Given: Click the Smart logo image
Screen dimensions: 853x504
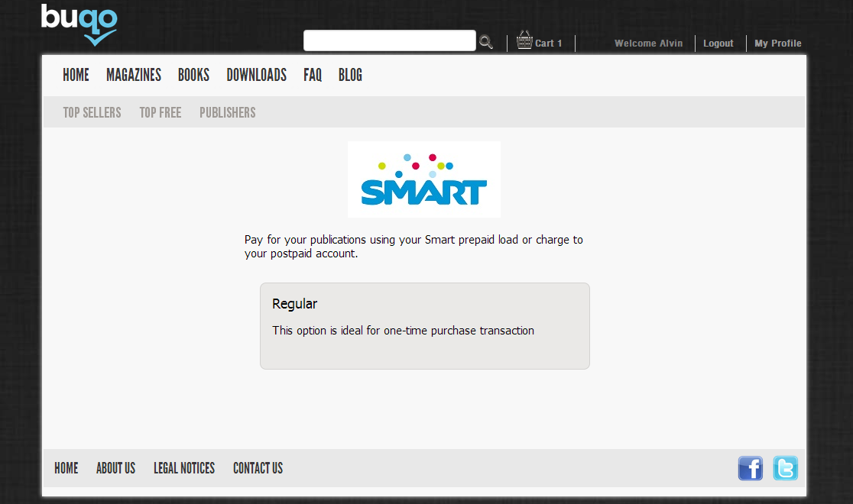Looking at the screenshot, I should tap(423, 179).
